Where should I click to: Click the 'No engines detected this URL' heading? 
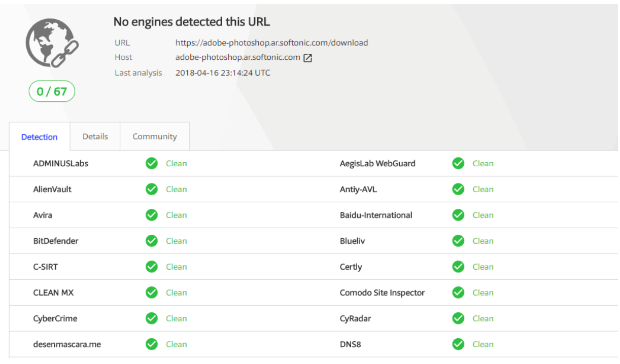191,22
